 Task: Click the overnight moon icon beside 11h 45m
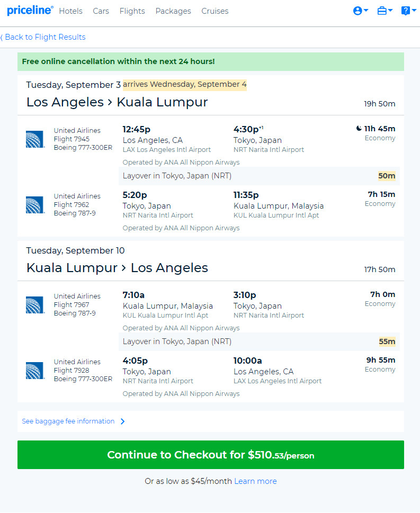[359, 129]
